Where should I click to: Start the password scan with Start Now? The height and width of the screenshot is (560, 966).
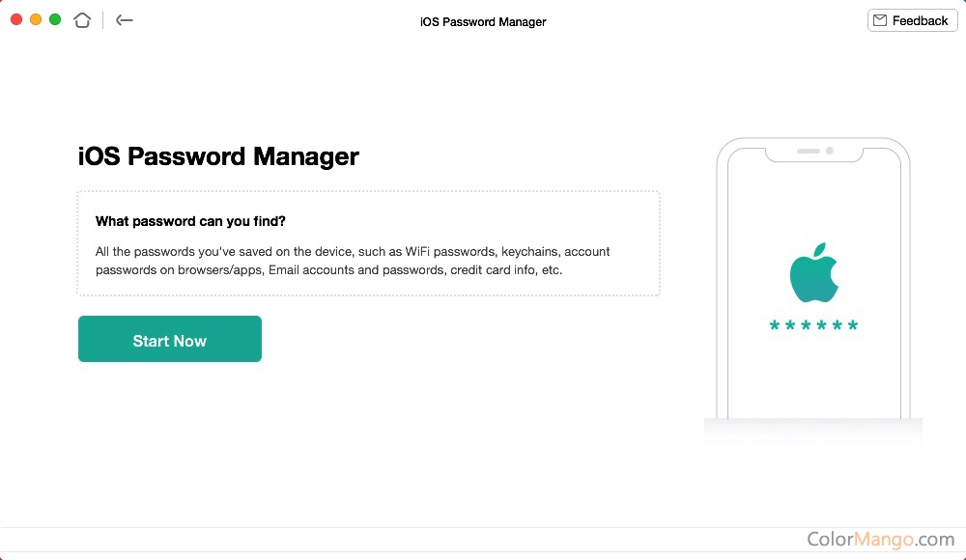[170, 339]
